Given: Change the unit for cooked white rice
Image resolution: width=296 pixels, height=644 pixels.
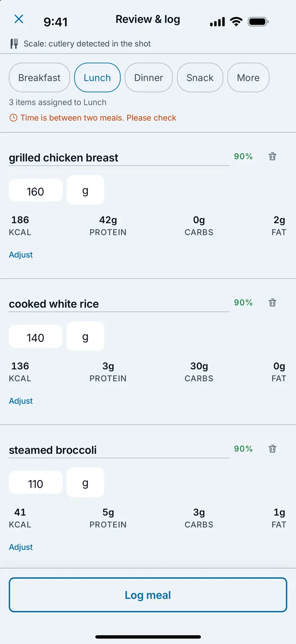Looking at the screenshot, I should 85,336.
